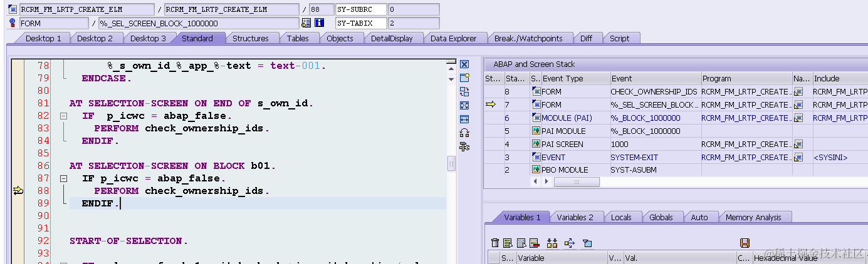The height and width of the screenshot is (264, 868).
Task: Click the swap tool icon in side strip
Action: coord(464,91)
